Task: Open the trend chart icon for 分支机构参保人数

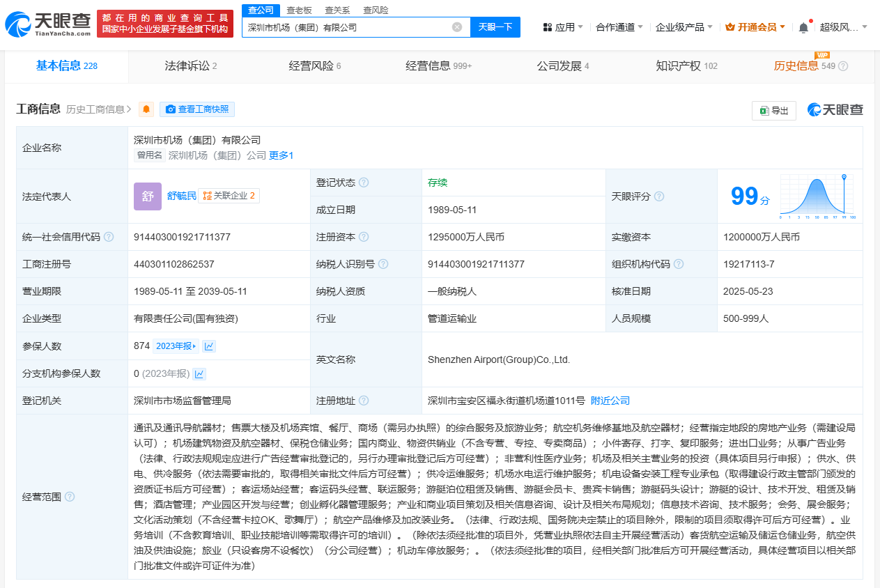Action: (200, 374)
